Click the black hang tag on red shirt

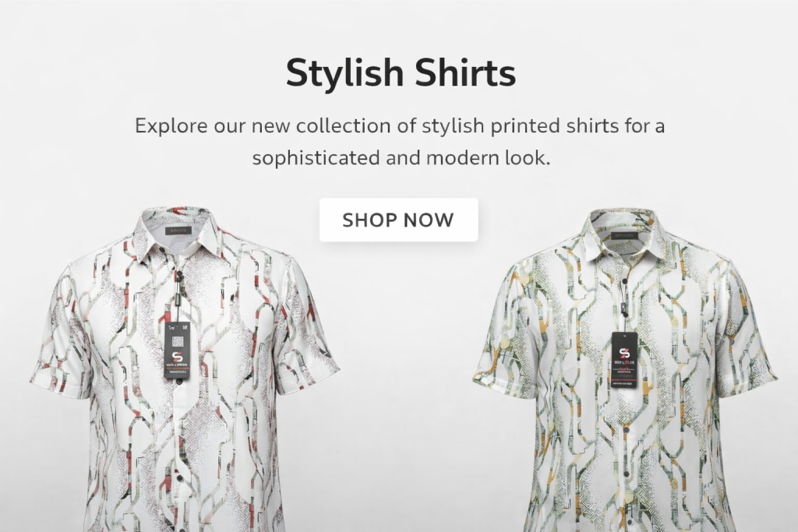(177, 350)
